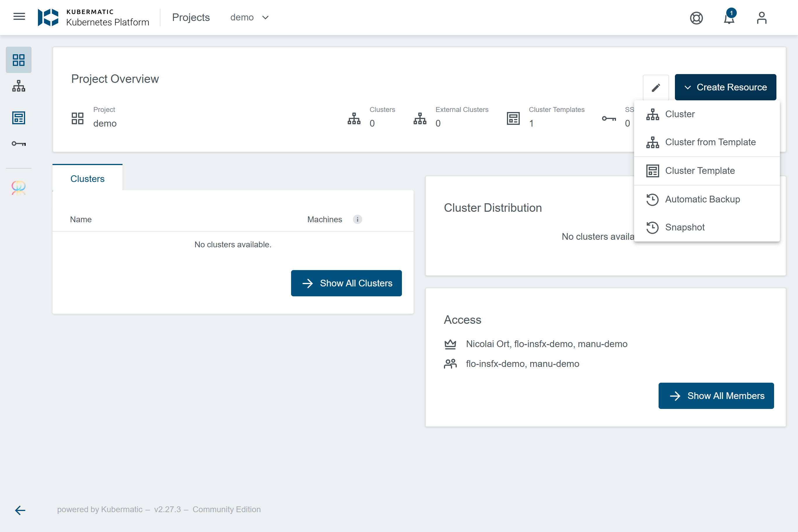Select the Cluster Templates sidebar icon

[19, 118]
